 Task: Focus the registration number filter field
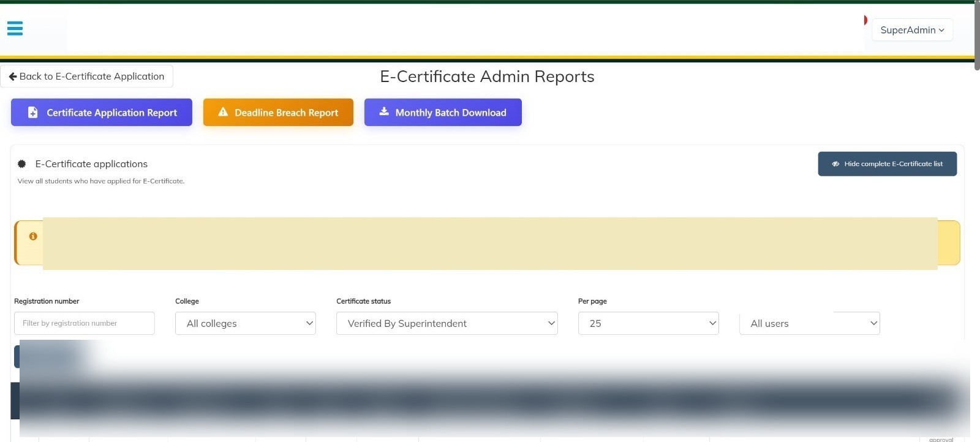tap(85, 323)
